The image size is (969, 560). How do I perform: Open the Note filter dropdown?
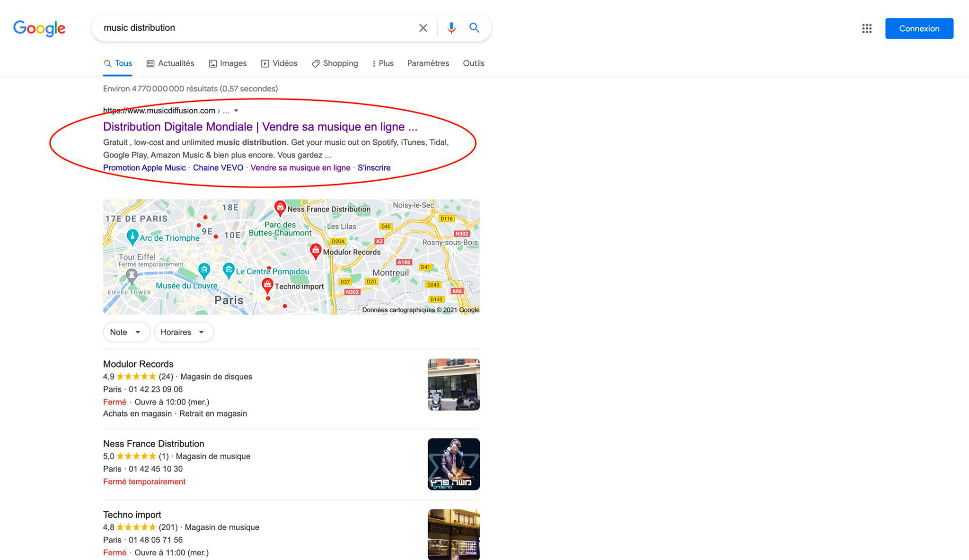pyautogui.click(x=126, y=332)
